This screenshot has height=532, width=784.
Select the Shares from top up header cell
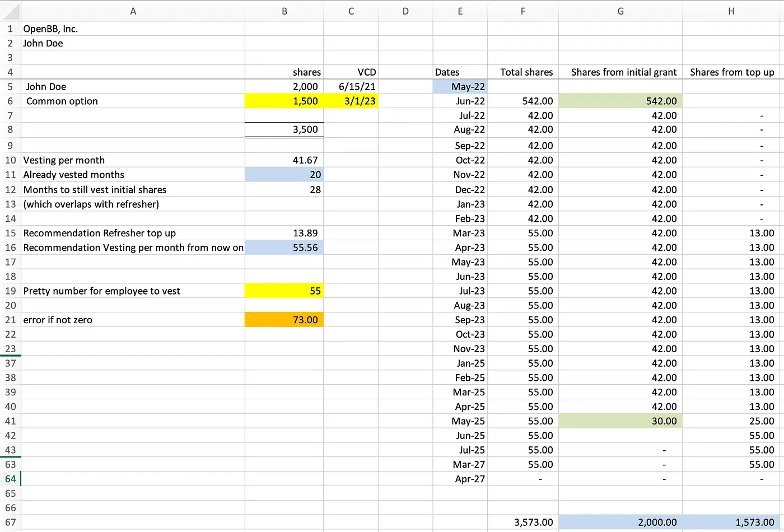pos(731,72)
